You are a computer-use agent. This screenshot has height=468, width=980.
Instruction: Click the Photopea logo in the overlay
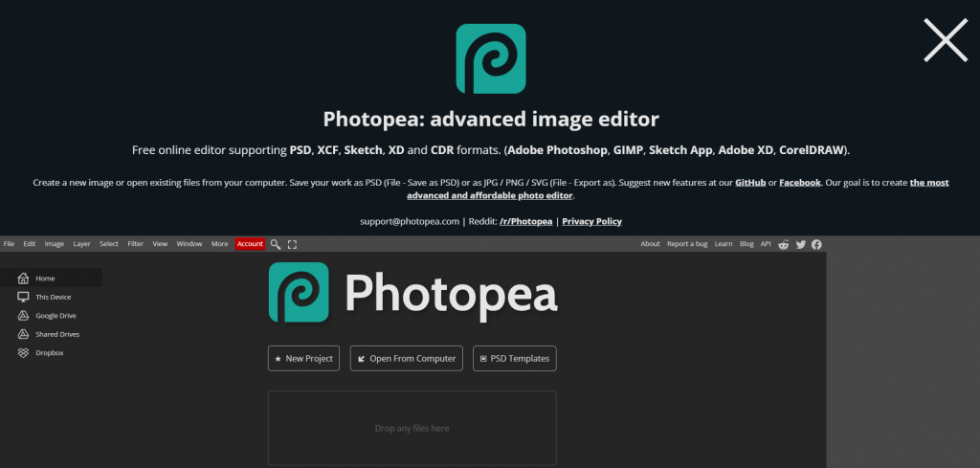point(491,58)
